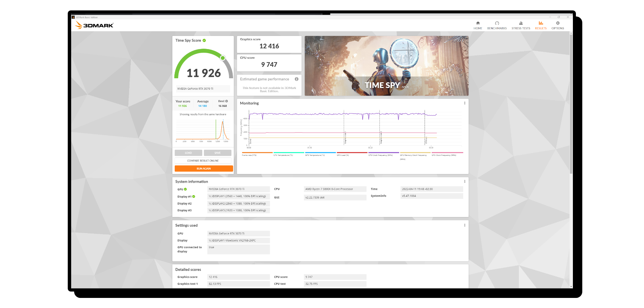Click the ViewSonic VX2768-2KPC display field
Image resolution: width=644 pixels, height=308 pixels.
[238, 240]
